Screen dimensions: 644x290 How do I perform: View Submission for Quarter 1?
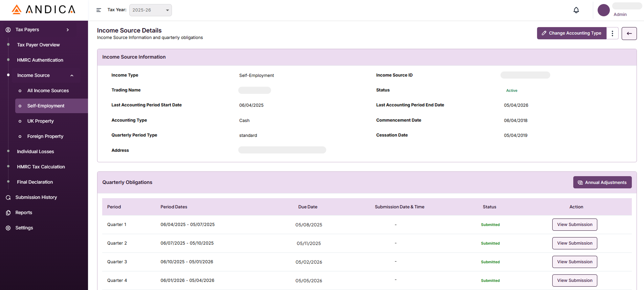click(574, 225)
